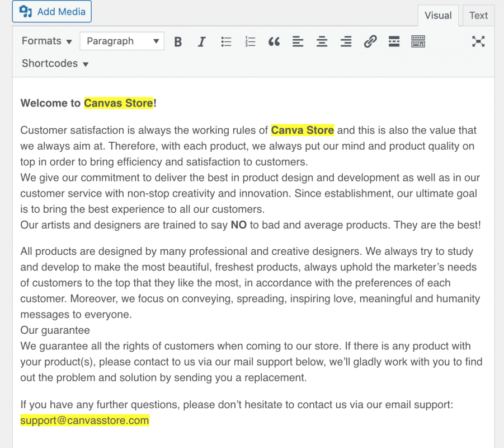Apply italic formatting with the I icon

201,41
